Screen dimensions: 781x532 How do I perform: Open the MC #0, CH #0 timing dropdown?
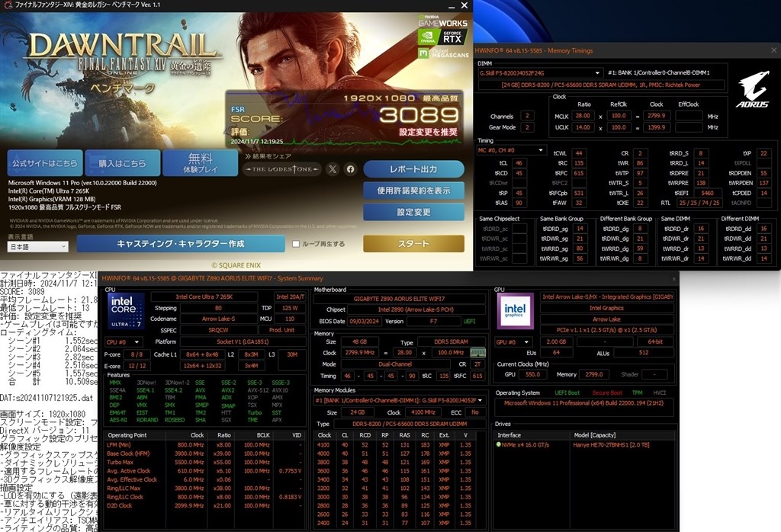[512, 150]
